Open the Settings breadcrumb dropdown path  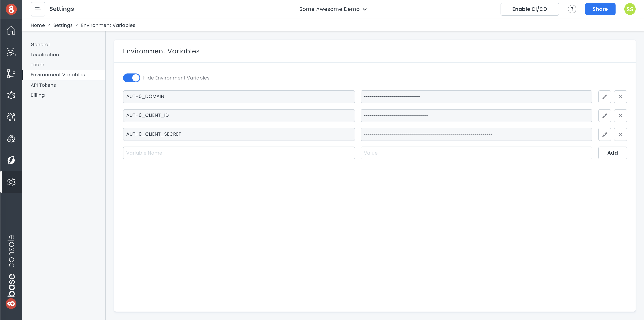coord(63,25)
